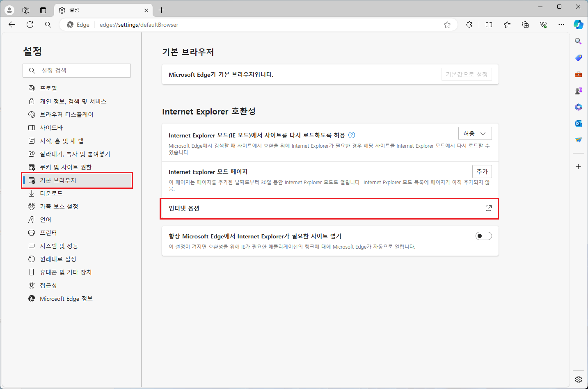Open the collections icon
Viewport: 588px width, 389px height.
[x=525, y=25]
